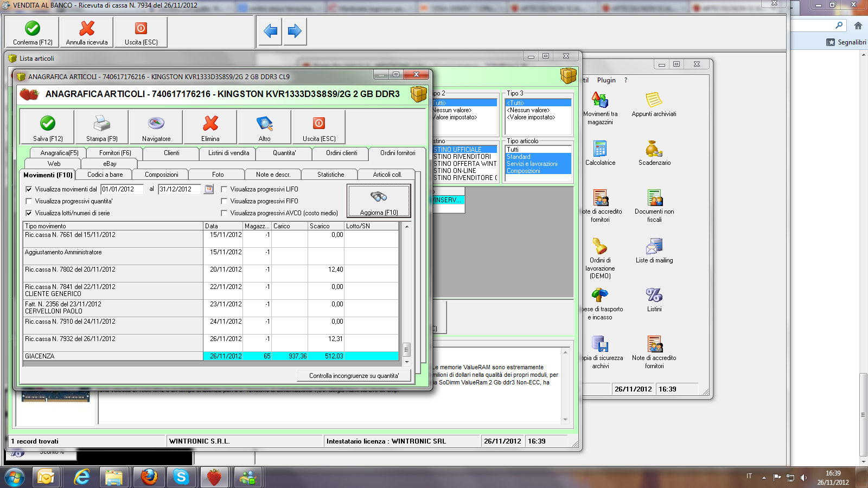Viewport: 868px width, 488px height.
Task: Select Standard in Tipo articolo list
Action: coord(538,157)
